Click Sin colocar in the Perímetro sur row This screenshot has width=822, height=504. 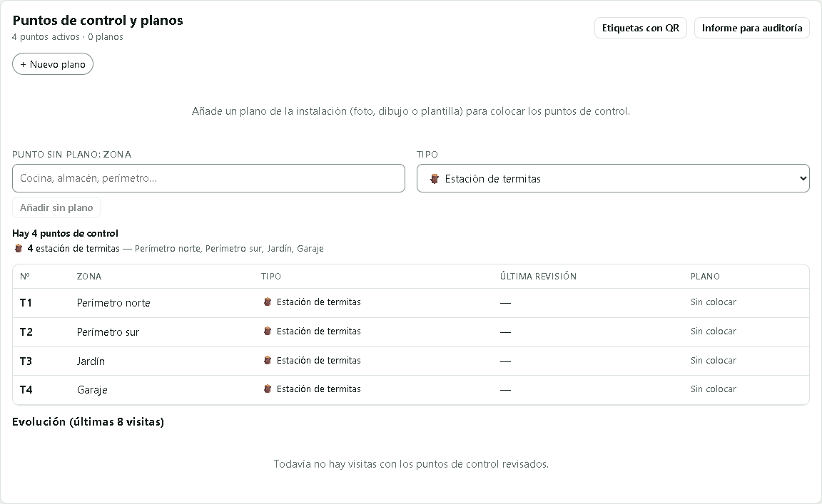click(713, 331)
